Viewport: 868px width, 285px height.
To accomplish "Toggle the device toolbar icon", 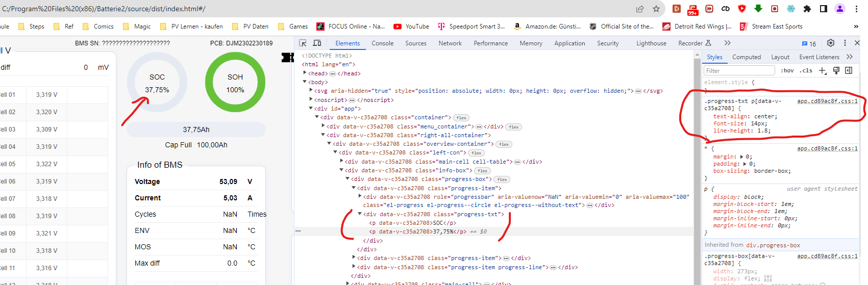I will (x=317, y=43).
